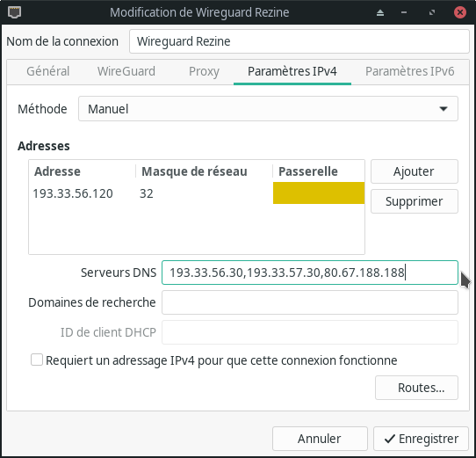
Task: Open the WireGuard tab
Action: 126,71
